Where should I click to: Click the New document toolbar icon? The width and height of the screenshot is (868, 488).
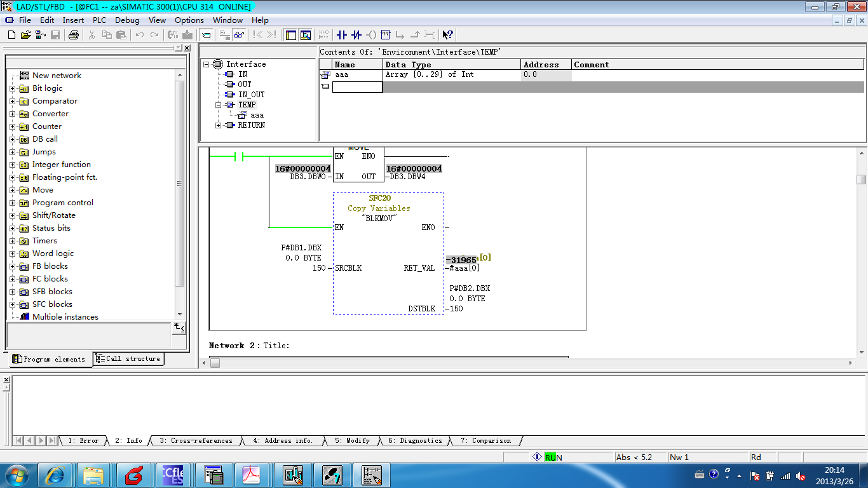coord(11,35)
